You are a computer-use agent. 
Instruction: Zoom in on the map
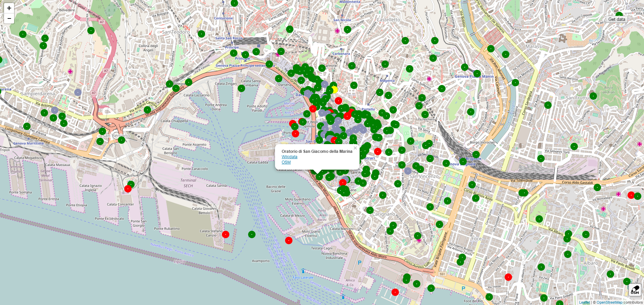9,8
